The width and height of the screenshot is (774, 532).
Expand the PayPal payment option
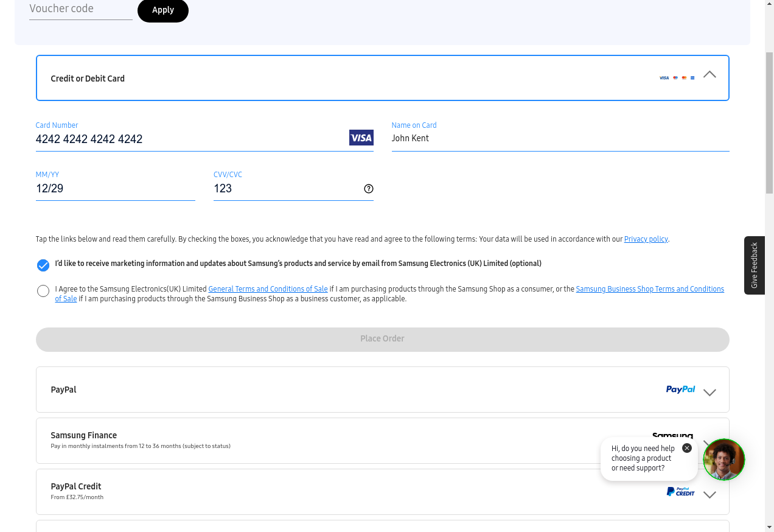709,393
